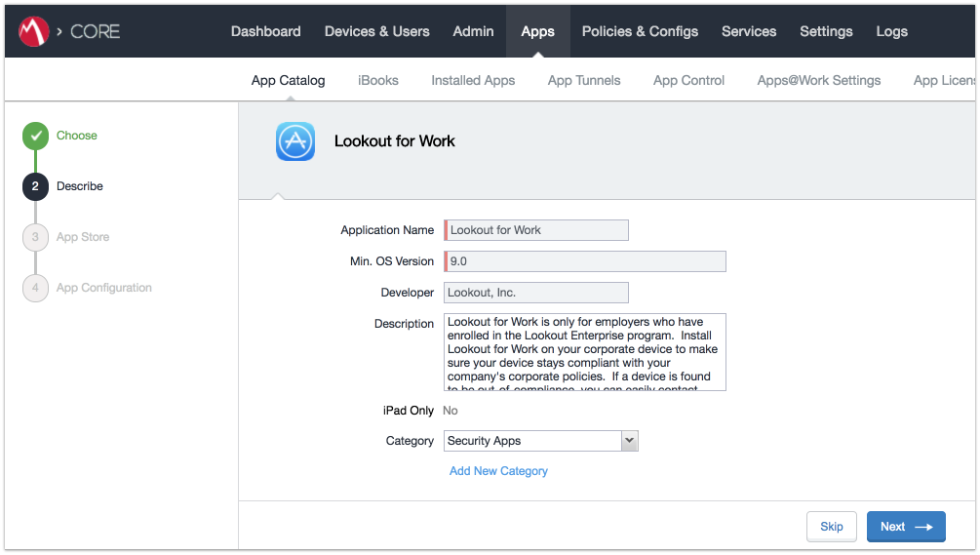
Task: Click the step 3 App Store circle
Action: [x=35, y=237]
